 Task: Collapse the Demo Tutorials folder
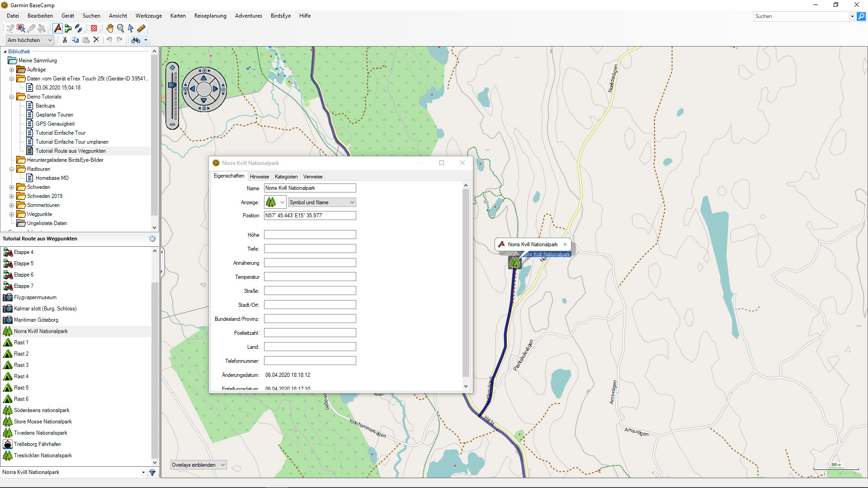[x=12, y=97]
